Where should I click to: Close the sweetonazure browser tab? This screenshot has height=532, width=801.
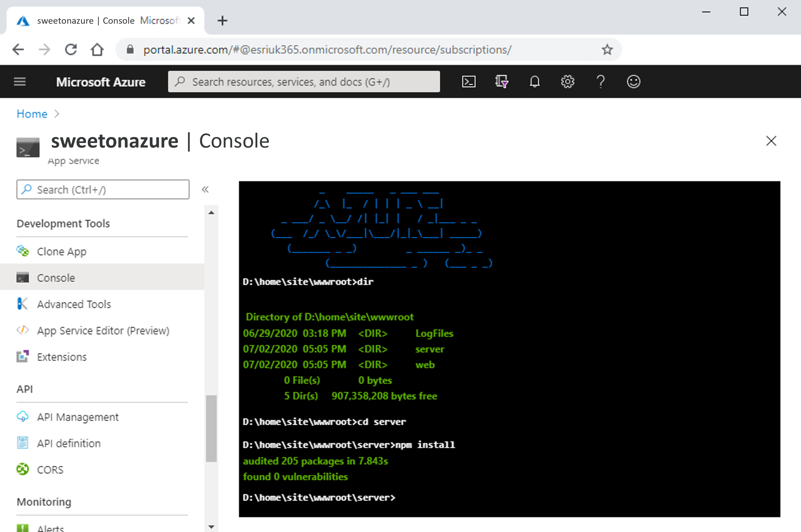(191, 21)
